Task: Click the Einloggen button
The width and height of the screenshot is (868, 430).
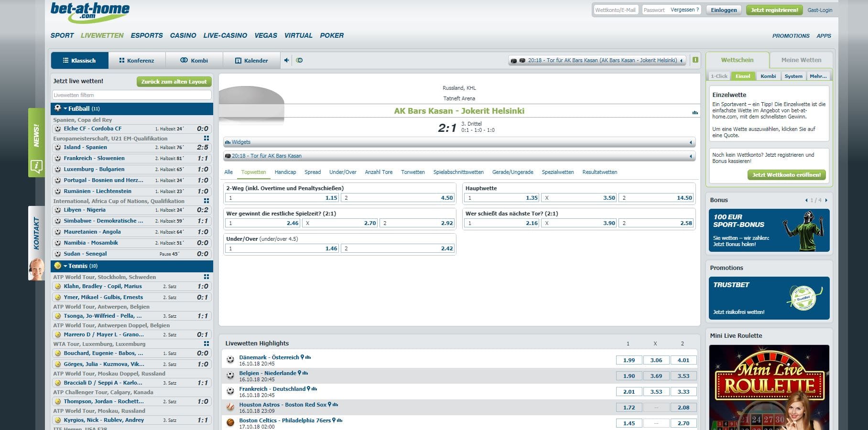Action: 724,10
